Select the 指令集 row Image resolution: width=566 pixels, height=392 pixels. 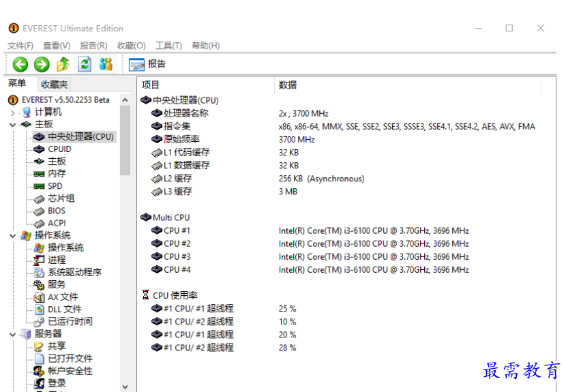(x=343, y=127)
